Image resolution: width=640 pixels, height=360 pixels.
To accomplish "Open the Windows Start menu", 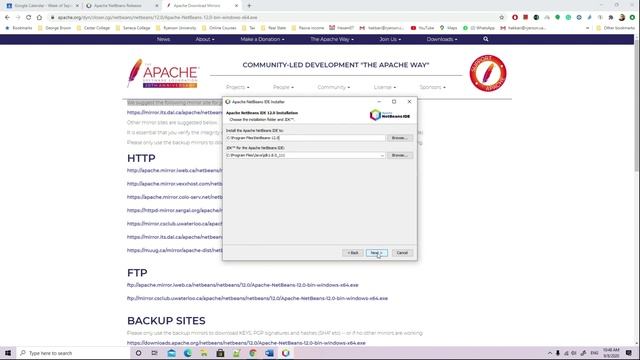I will click(8, 353).
